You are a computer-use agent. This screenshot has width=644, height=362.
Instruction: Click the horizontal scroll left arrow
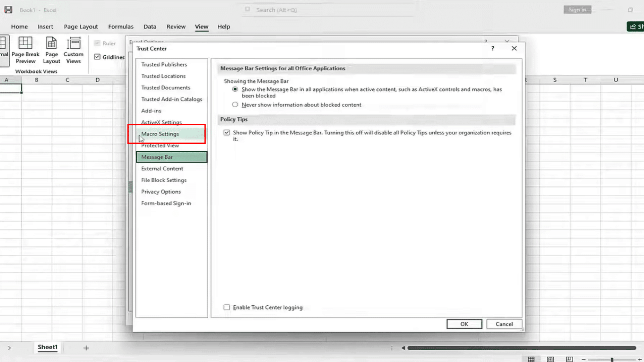coord(403,348)
